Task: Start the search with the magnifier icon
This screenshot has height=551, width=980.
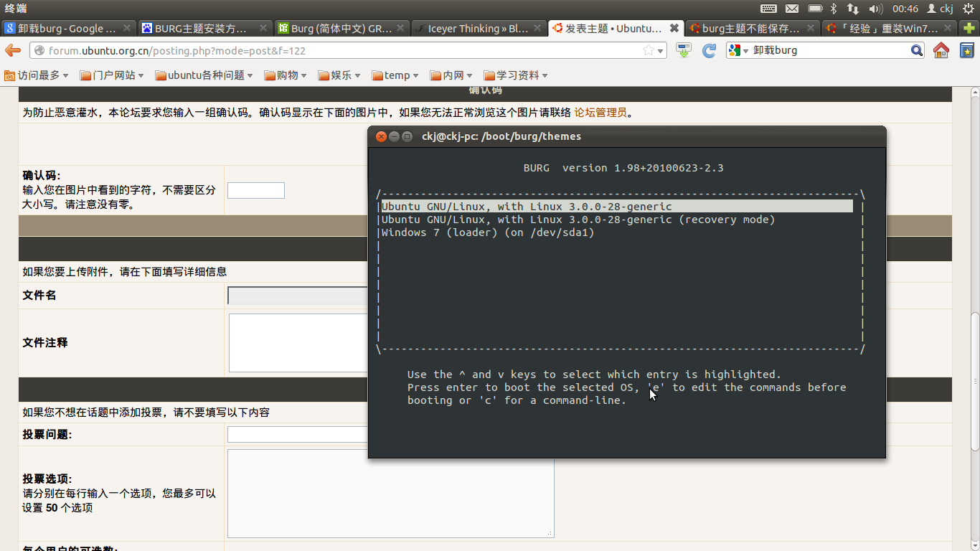Action: pyautogui.click(x=917, y=50)
